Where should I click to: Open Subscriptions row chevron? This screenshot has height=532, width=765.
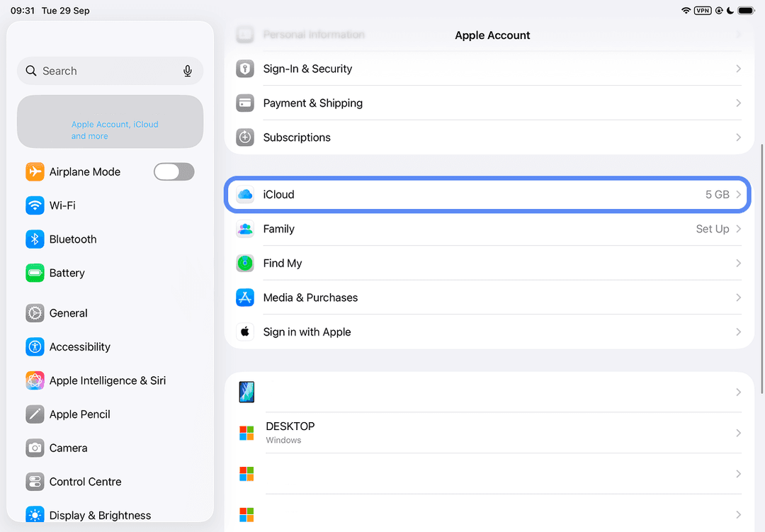pyautogui.click(x=739, y=137)
